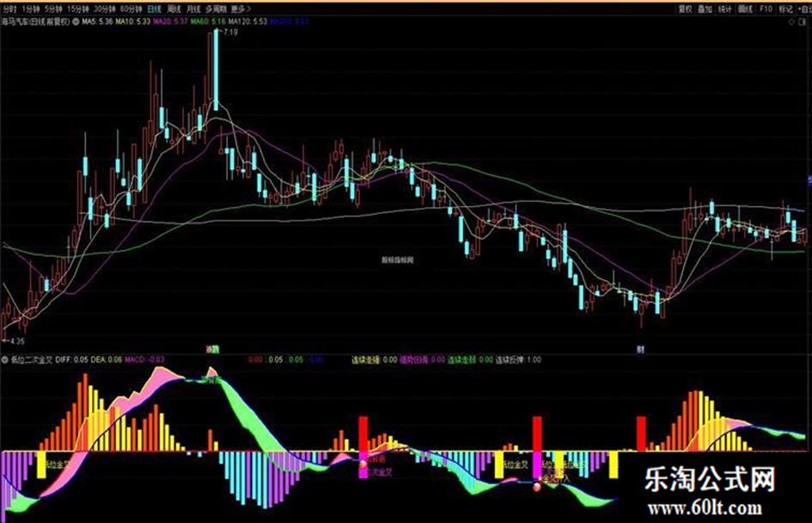Click the round icon beside the stock name

coord(75,21)
